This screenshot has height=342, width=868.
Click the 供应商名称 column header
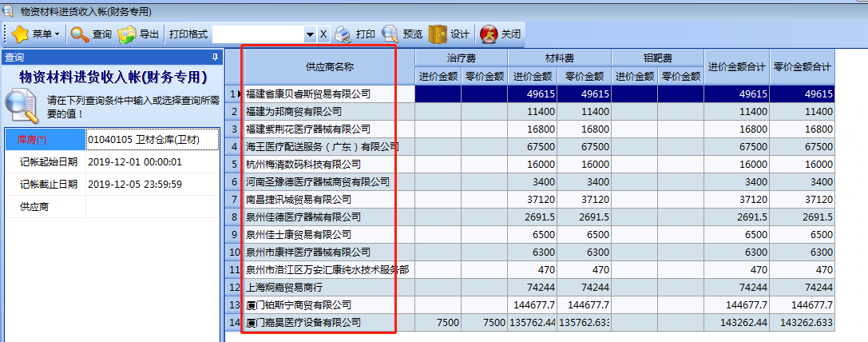tap(329, 67)
